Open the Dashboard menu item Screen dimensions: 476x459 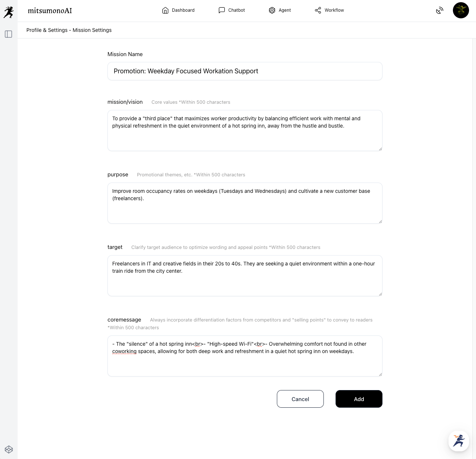[x=183, y=10]
